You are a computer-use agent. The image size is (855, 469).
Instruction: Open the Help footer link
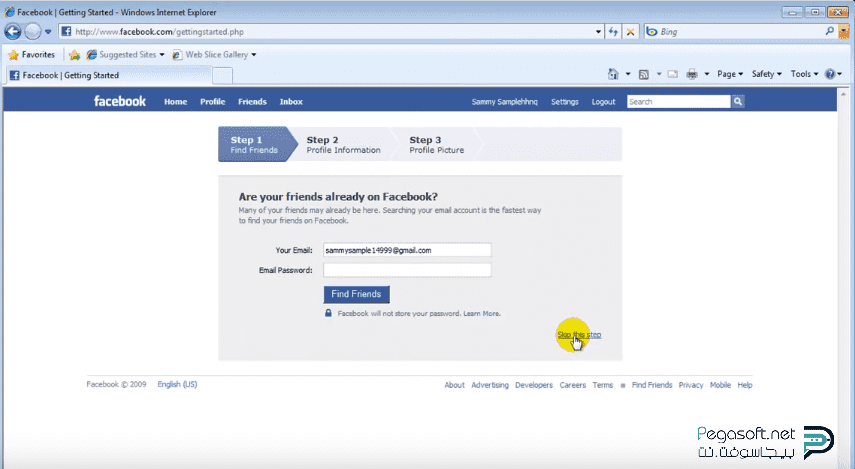pyautogui.click(x=745, y=385)
